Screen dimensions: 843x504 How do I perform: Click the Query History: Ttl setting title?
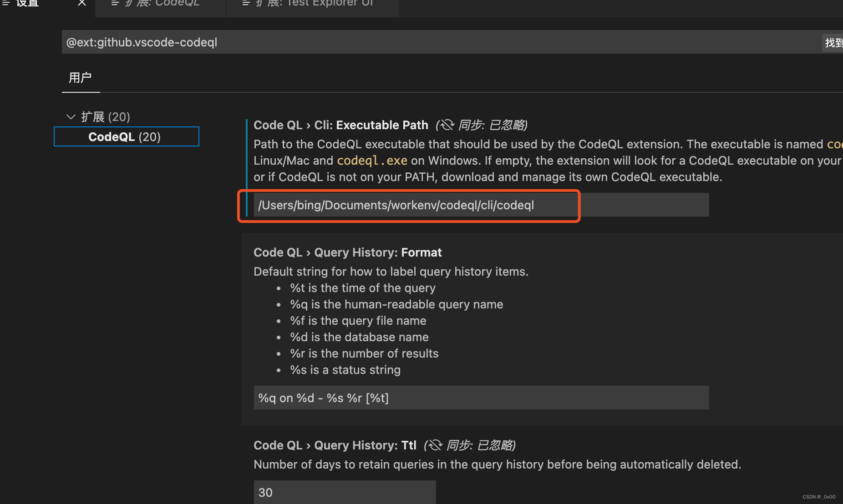(x=335, y=445)
